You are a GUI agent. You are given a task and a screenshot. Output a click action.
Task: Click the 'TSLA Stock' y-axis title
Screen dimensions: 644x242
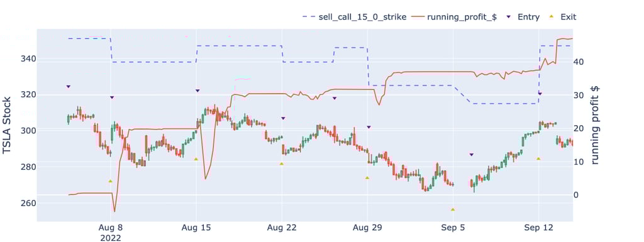click(7, 126)
